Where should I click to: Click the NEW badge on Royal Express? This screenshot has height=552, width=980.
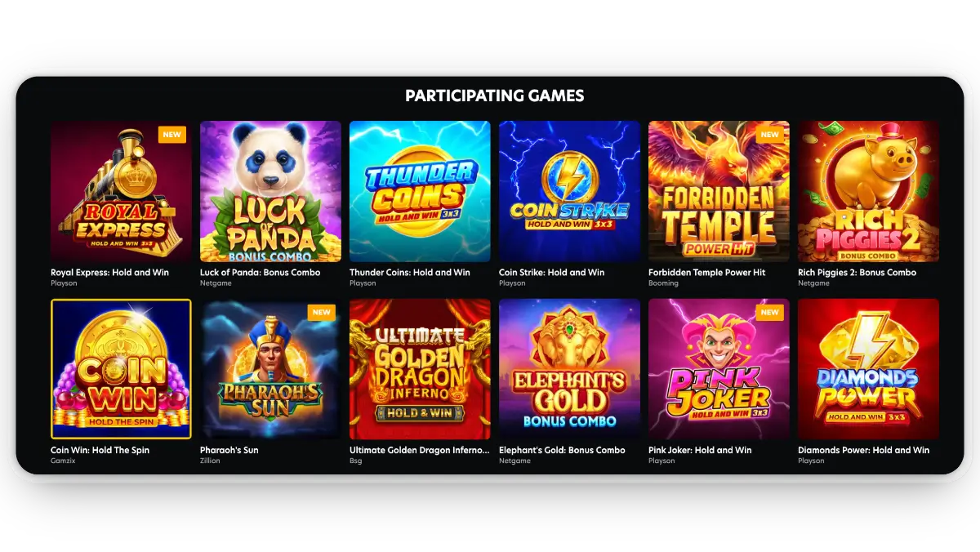(171, 135)
